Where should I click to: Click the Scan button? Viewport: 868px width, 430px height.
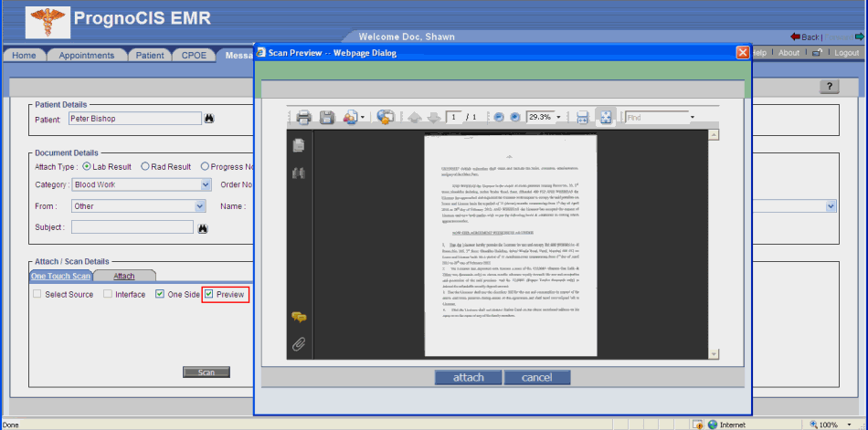(x=206, y=372)
